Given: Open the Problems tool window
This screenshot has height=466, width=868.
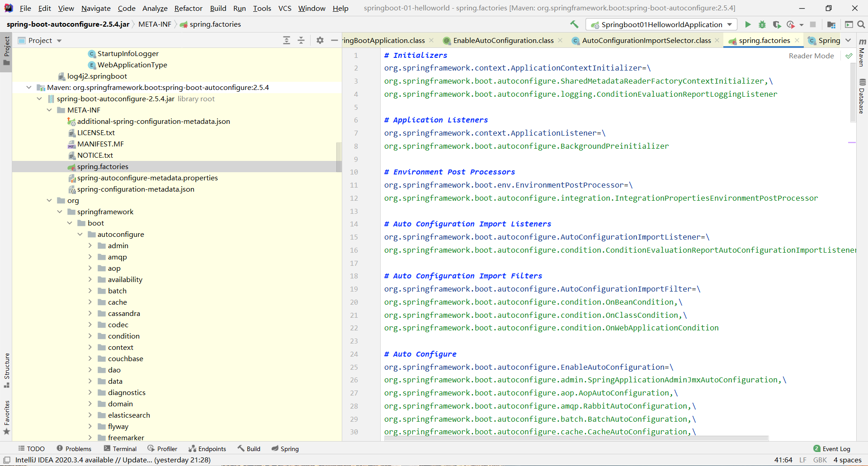Looking at the screenshot, I should click(74, 449).
